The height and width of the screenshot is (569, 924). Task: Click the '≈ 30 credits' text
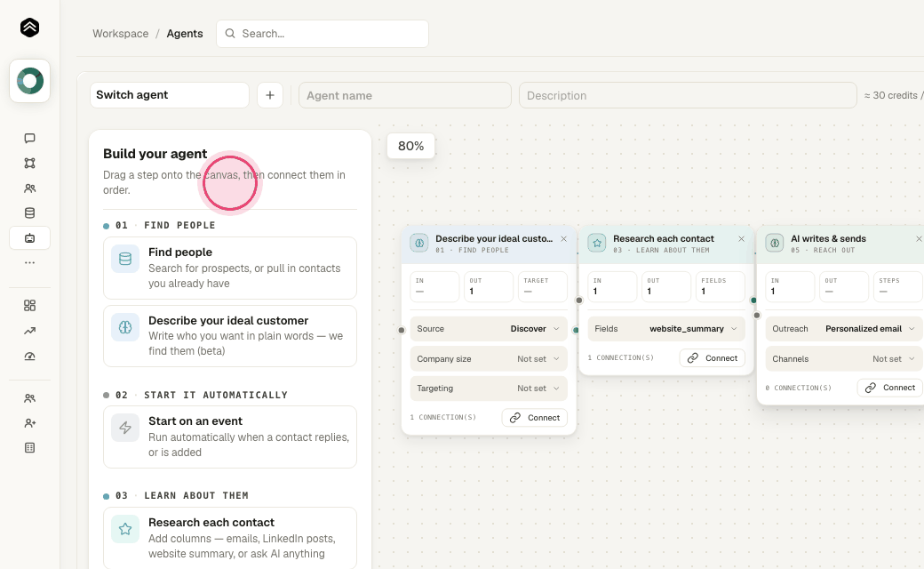[890, 95]
